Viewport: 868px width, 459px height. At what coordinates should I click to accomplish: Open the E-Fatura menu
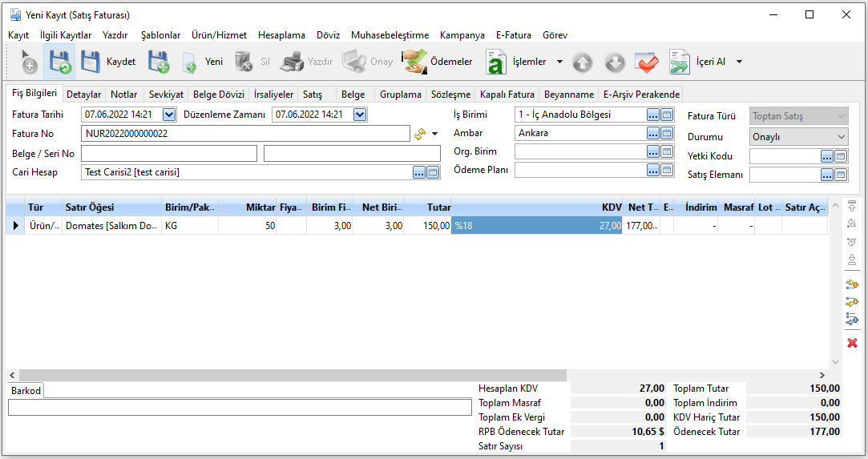point(513,34)
